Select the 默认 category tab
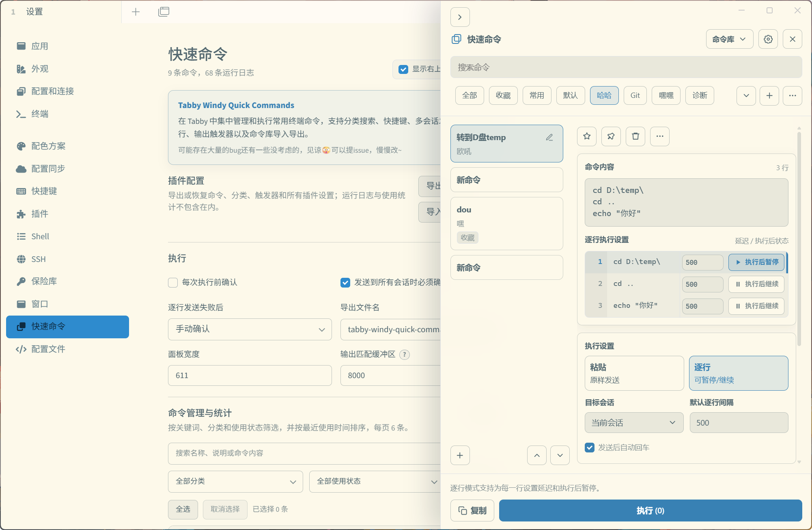 (571, 95)
